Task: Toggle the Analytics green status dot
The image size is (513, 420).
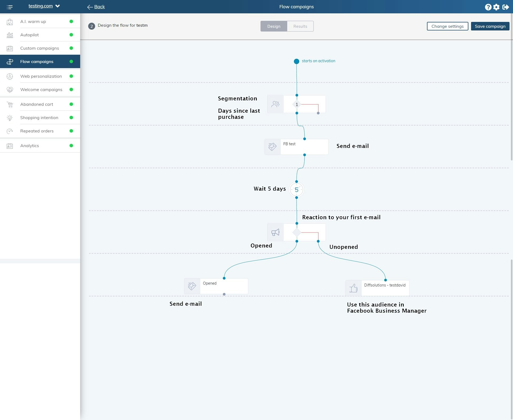Action: pyautogui.click(x=71, y=146)
